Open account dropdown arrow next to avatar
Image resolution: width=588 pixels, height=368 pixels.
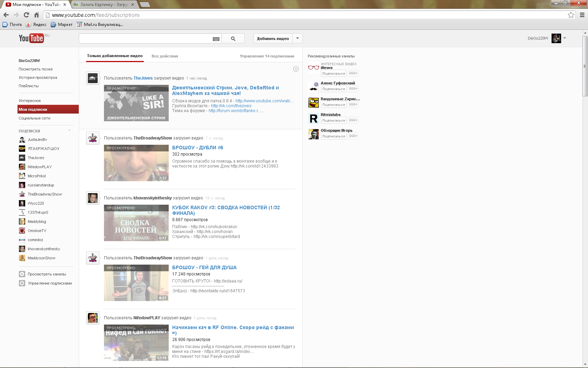coord(565,38)
